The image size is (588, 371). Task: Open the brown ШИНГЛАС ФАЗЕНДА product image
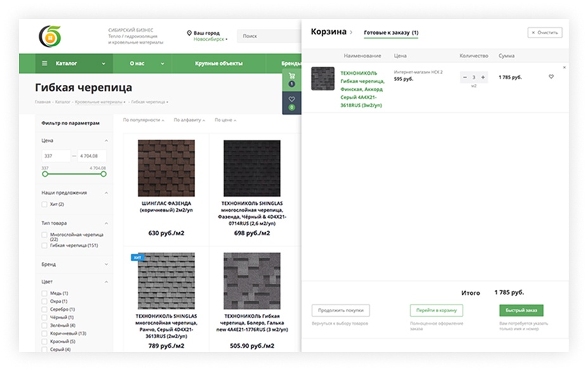click(x=166, y=168)
